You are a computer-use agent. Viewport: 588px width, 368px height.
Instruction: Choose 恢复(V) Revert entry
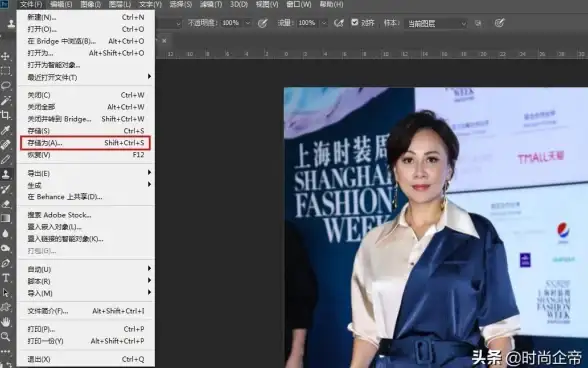coord(86,155)
